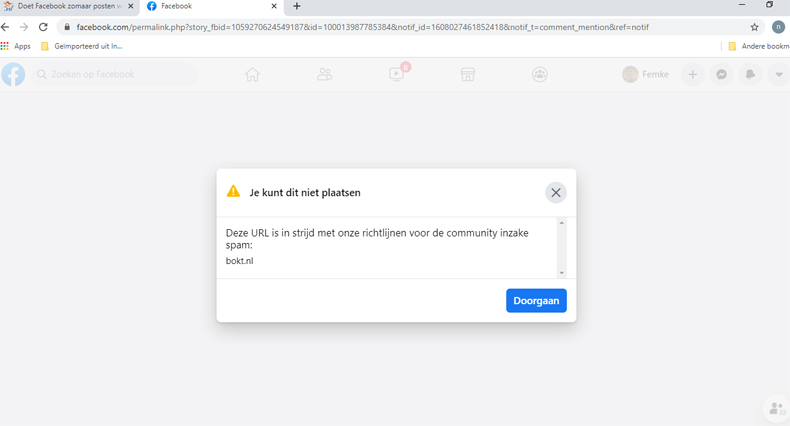Click the plus Create icon
The height and width of the screenshot is (426, 790).
(692, 75)
